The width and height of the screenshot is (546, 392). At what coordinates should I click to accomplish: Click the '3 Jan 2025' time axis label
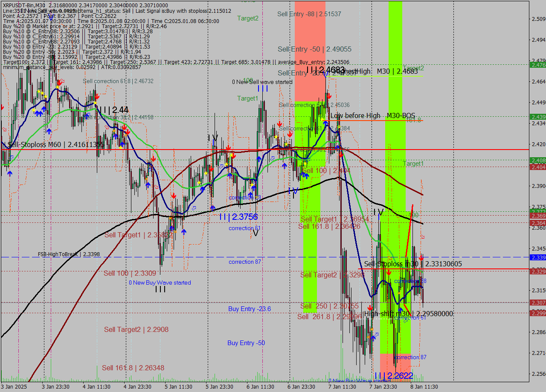click(x=14, y=387)
